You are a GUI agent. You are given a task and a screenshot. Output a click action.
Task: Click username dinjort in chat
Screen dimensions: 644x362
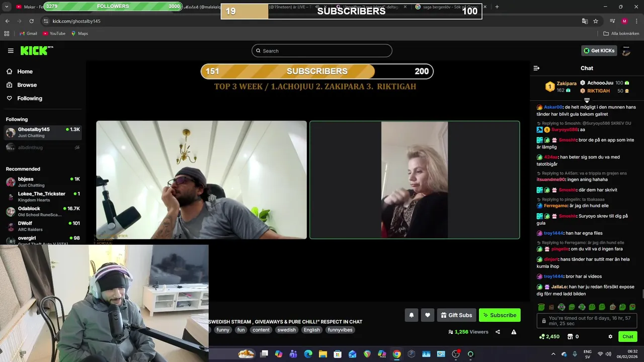coord(551,259)
